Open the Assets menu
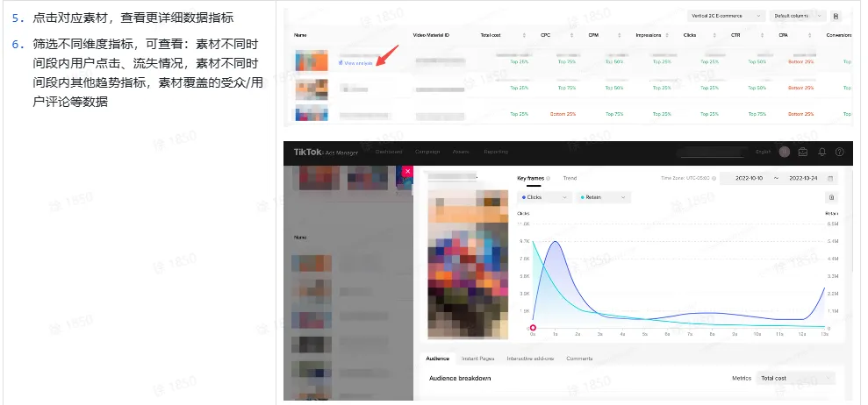This screenshot has height=405, width=868. pos(461,152)
